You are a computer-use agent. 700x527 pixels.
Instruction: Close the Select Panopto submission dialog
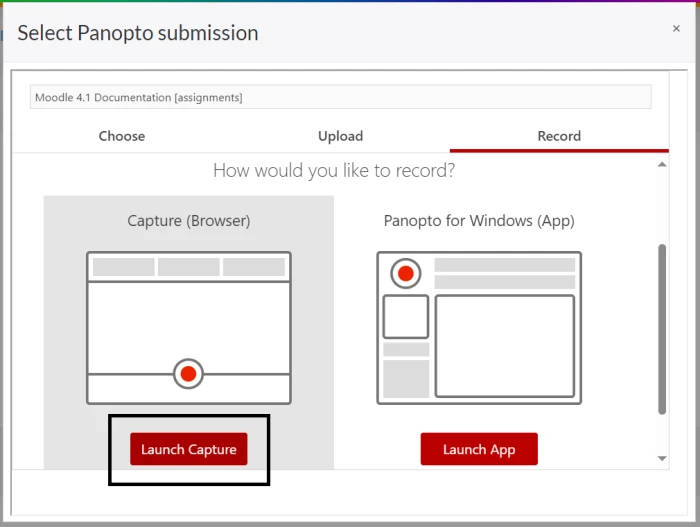pos(676,29)
